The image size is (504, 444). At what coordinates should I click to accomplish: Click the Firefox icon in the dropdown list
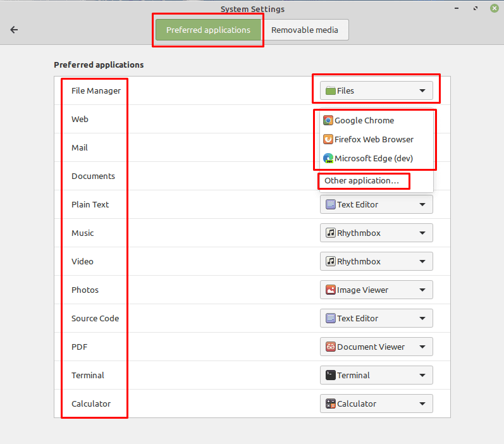(x=328, y=139)
